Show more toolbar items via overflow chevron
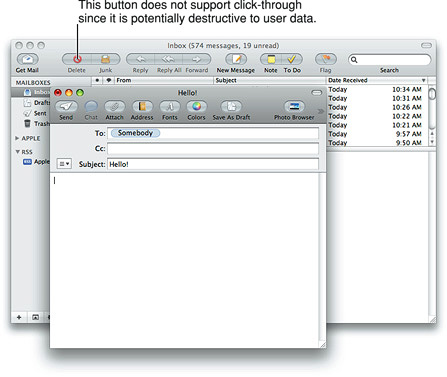 click(321, 111)
